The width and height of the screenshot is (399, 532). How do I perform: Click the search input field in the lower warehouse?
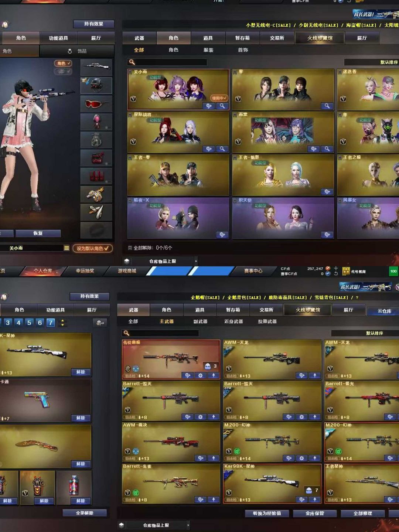160,333
